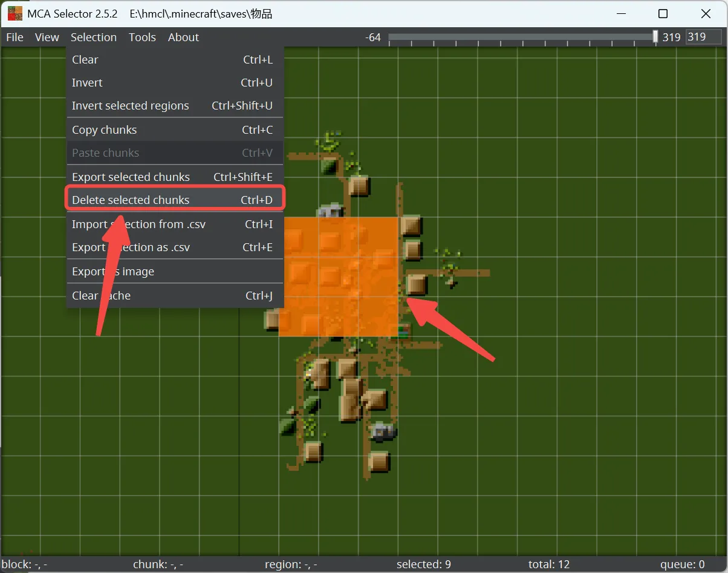Open the View menu
This screenshot has height=573, width=728.
pyautogui.click(x=47, y=37)
